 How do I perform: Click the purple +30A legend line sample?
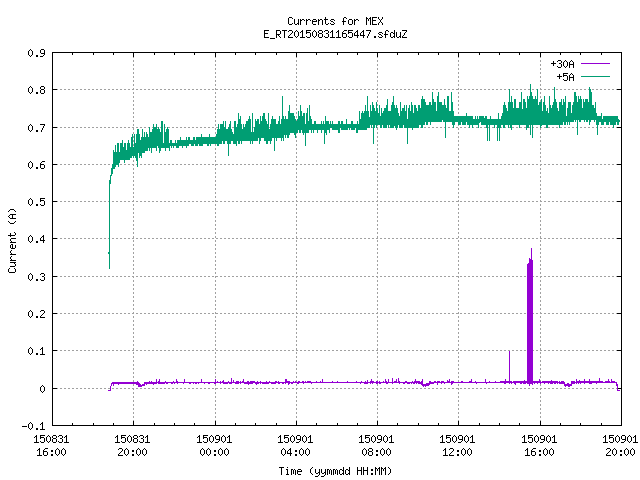click(595, 64)
